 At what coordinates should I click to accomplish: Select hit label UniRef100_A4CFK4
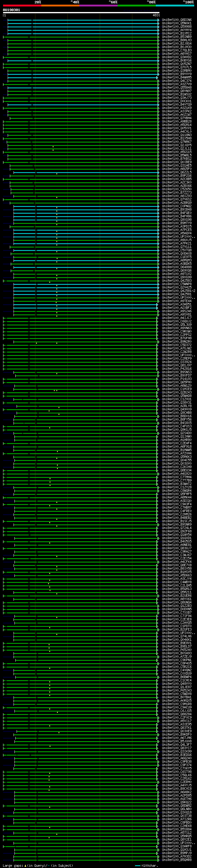tap(177, 562)
